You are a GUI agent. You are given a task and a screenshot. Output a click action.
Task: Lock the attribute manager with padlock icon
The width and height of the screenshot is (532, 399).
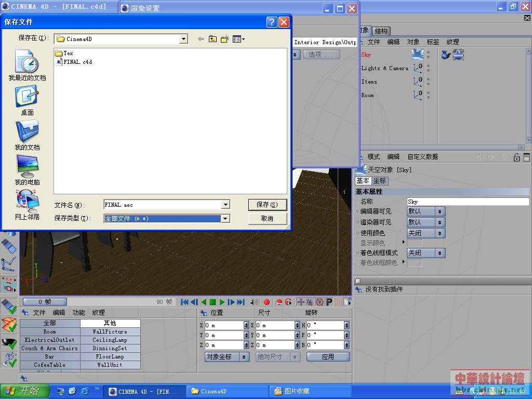pos(516,157)
